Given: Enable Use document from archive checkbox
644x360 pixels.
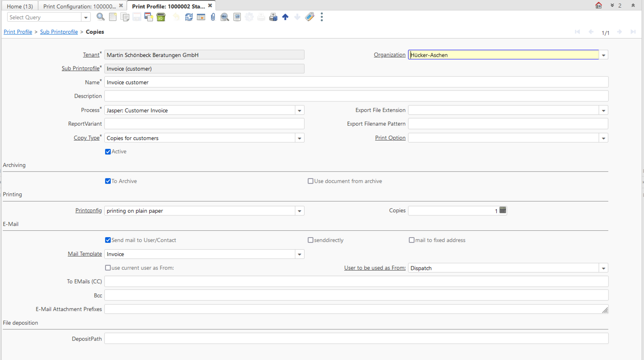Looking at the screenshot, I should coord(310,181).
